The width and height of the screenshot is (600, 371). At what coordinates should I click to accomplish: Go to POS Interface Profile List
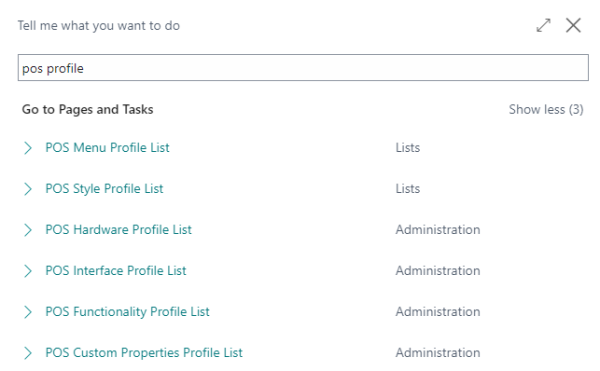116,270
